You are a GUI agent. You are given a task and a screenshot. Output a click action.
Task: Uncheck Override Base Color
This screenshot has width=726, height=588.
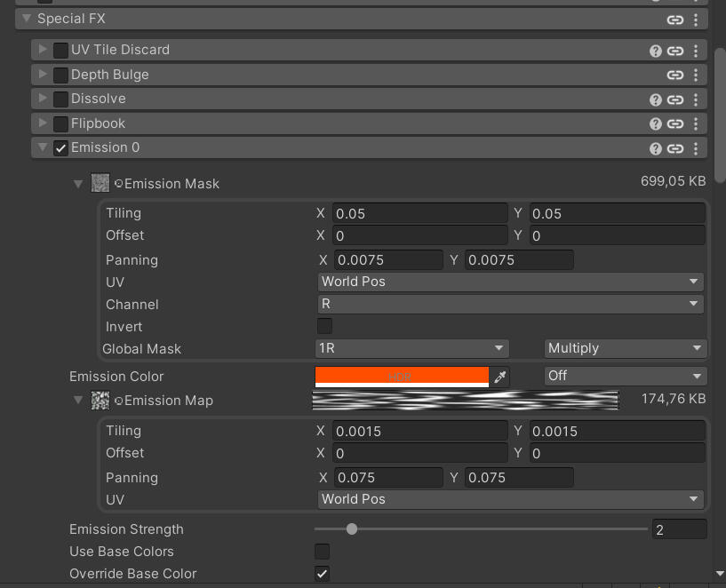323,574
